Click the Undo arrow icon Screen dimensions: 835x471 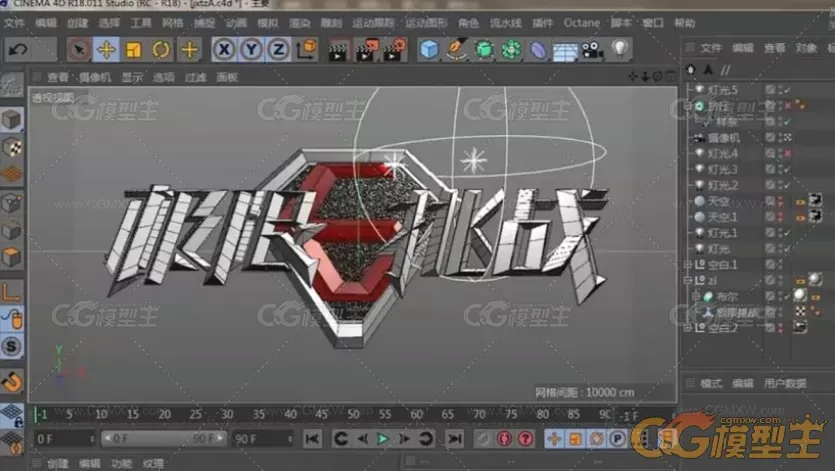coord(19,50)
